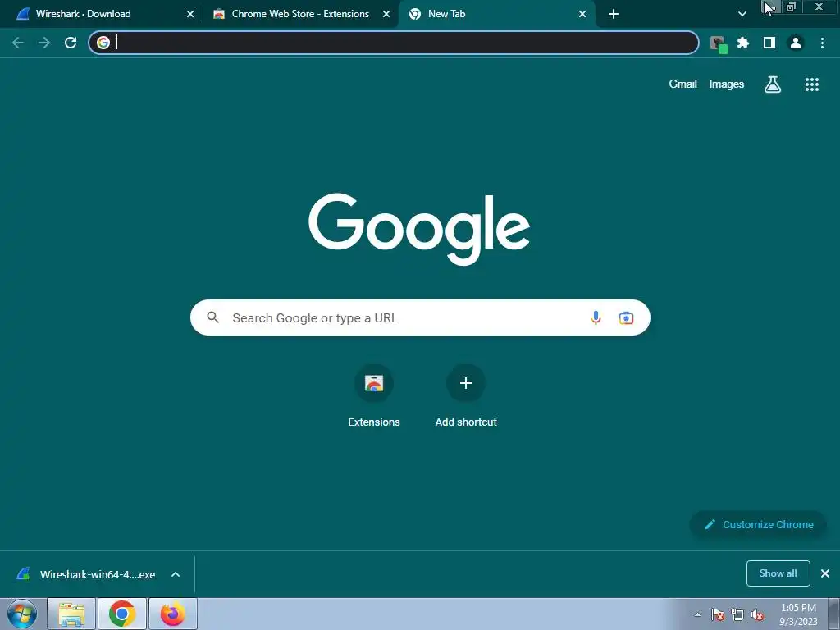Click the Search Google or type a URL box
The height and width of the screenshot is (630, 840).
[420, 317]
